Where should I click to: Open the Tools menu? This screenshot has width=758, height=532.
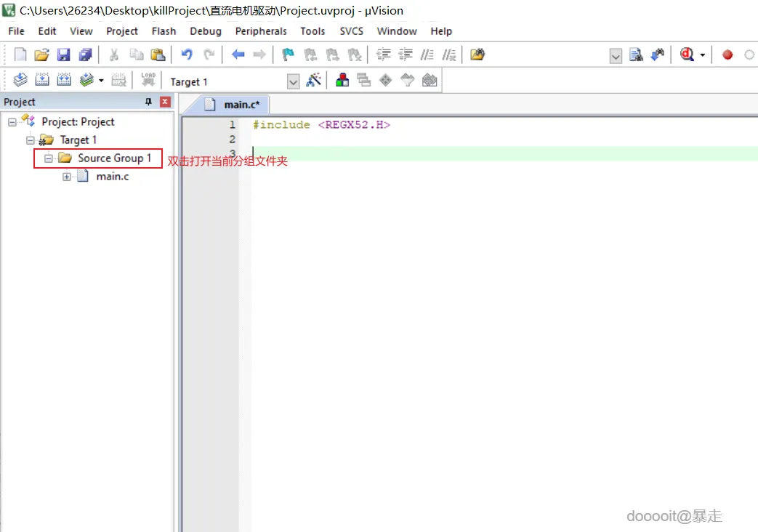313,31
